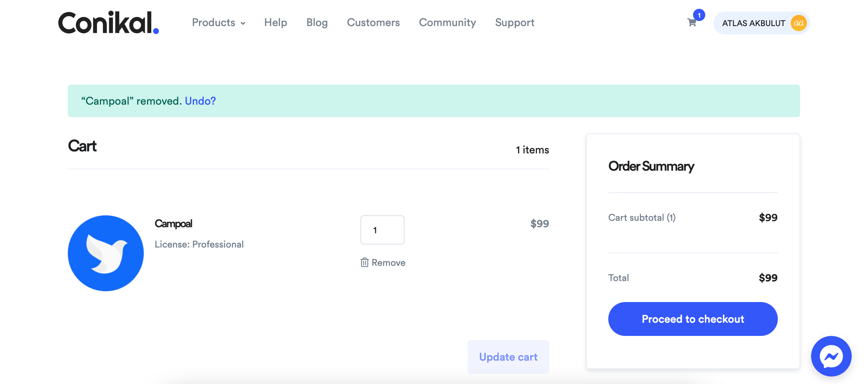
Task: Click the Campoal product name
Action: (174, 223)
